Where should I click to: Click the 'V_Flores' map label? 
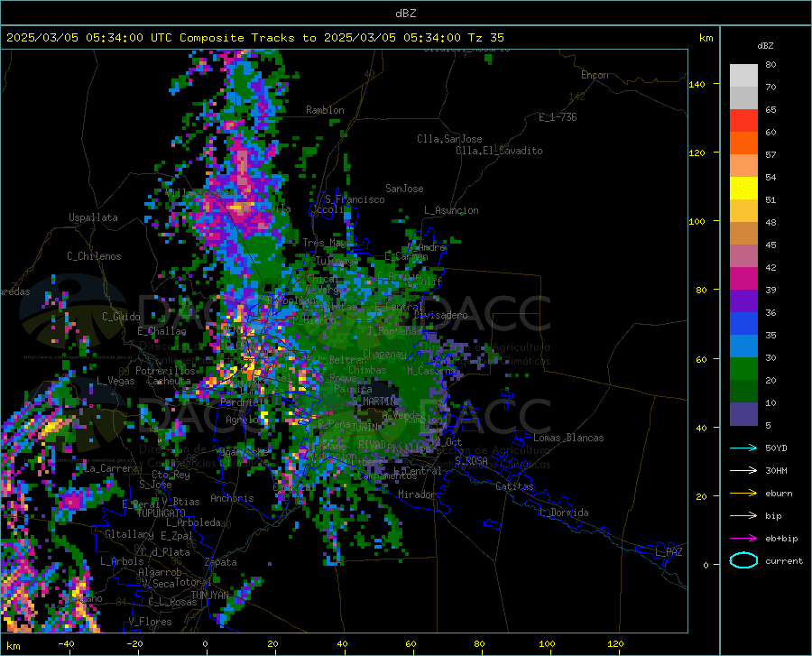coord(150,622)
